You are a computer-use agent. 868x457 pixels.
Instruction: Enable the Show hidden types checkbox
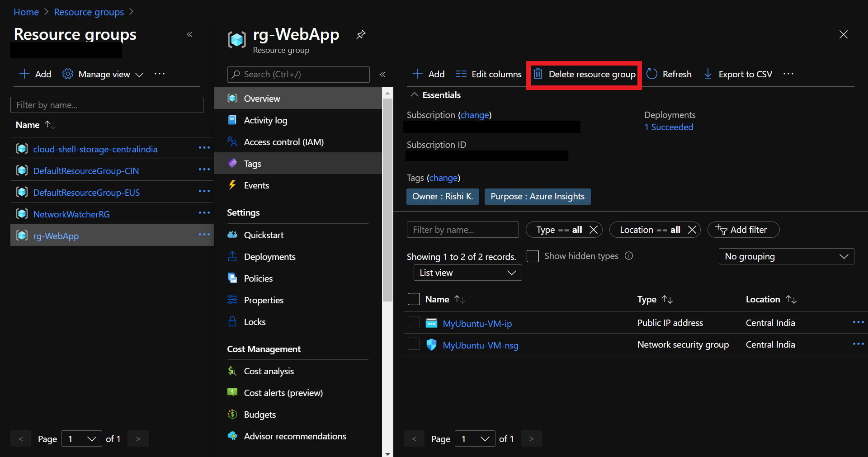pyautogui.click(x=533, y=256)
